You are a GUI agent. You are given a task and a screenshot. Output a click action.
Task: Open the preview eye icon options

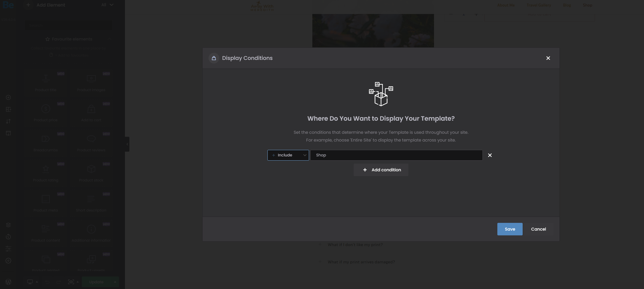pyautogui.click(x=73, y=282)
